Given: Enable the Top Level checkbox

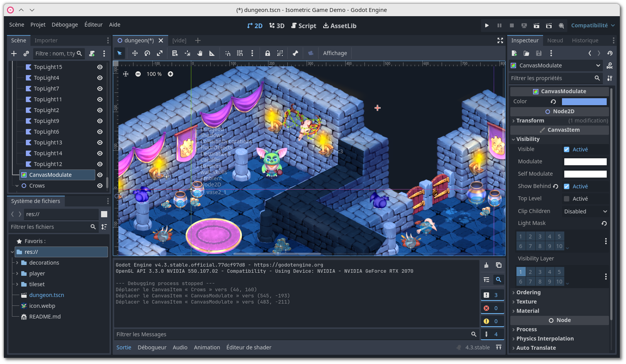Looking at the screenshot, I should point(567,199).
